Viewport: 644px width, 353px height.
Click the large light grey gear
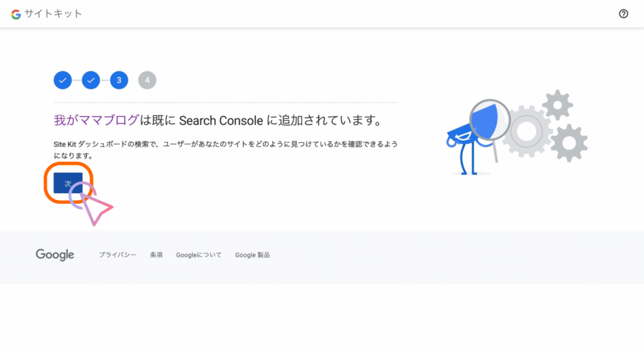(x=526, y=132)
